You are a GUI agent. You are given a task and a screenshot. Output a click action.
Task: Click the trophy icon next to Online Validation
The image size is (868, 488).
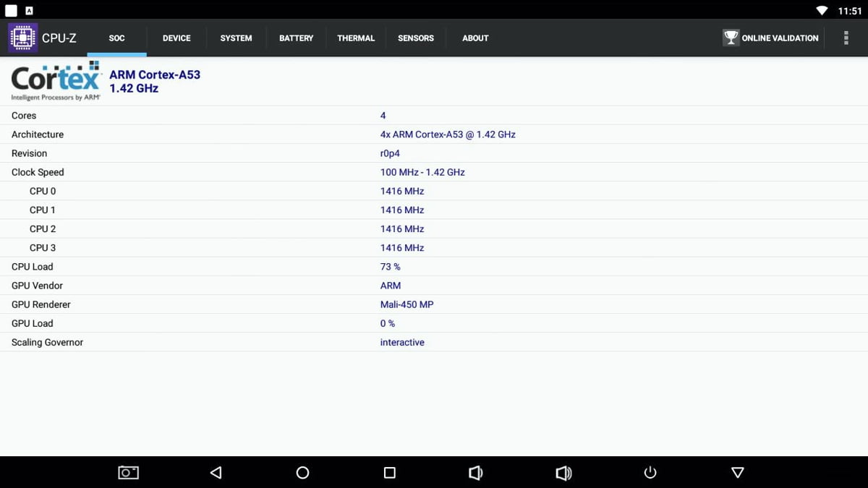point(731,38)
